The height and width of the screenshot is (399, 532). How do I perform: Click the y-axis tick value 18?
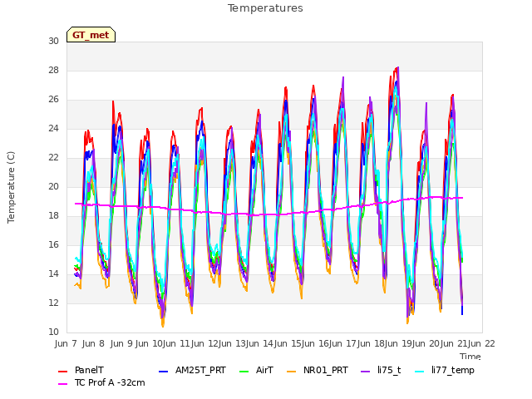pos(53,216)
